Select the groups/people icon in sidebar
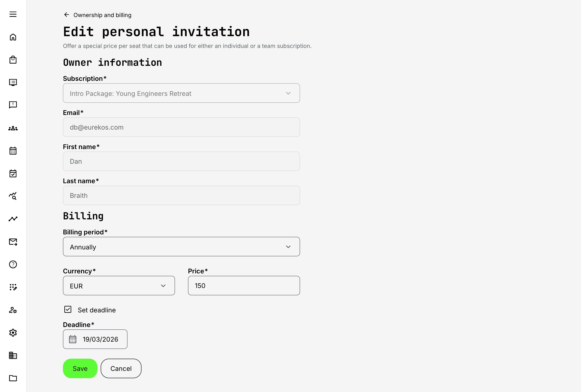Screen dimensions: 581x392 point(13,128)
